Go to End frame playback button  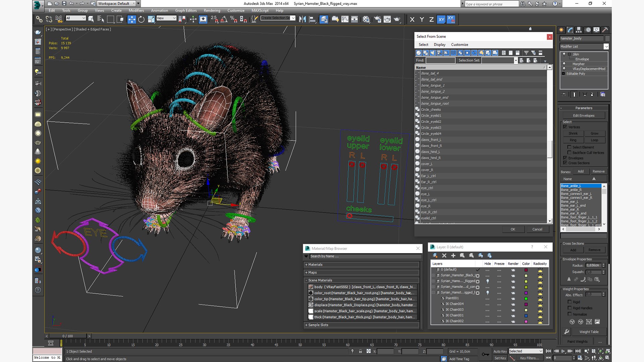578,351
